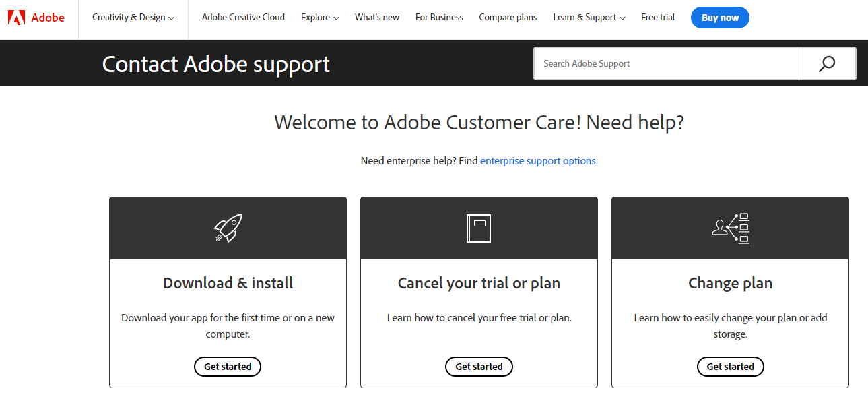Open the Adobe Creative Cloud menu item

point(242,17)
